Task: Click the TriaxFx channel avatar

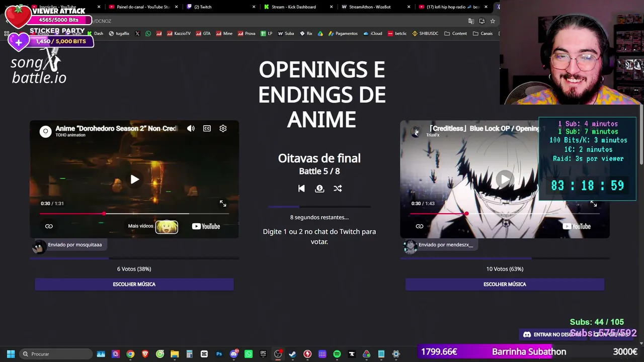Action: pos(416,132)
